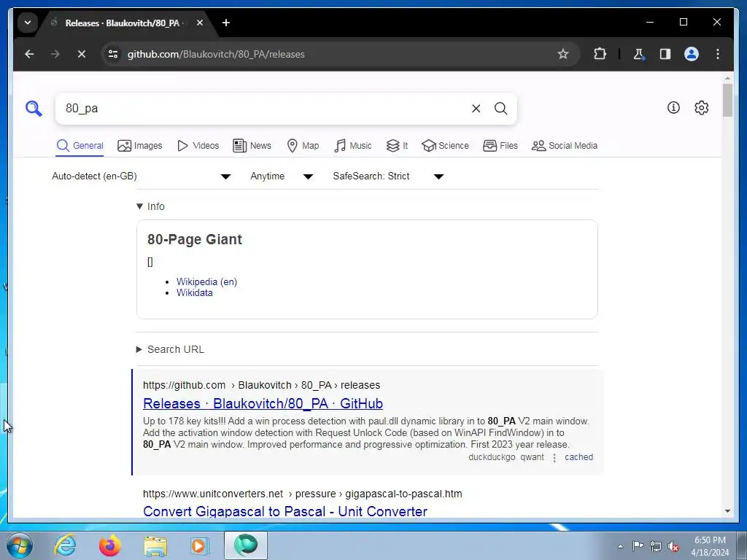Image resolution: width=747 pixels, height=560 pixels.
Task: Close the Releases Blaukovitch tab
Action: point(200,23)
